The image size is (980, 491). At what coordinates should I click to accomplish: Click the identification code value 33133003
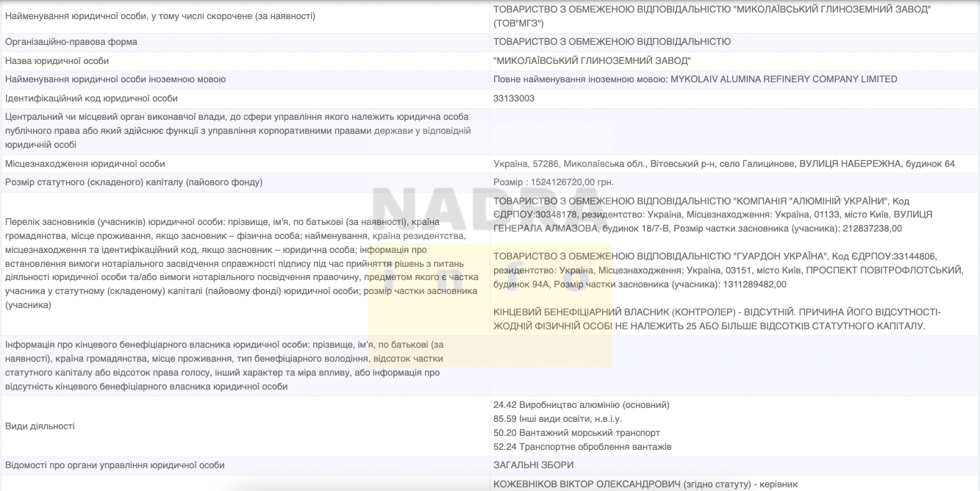click(514, 98)
